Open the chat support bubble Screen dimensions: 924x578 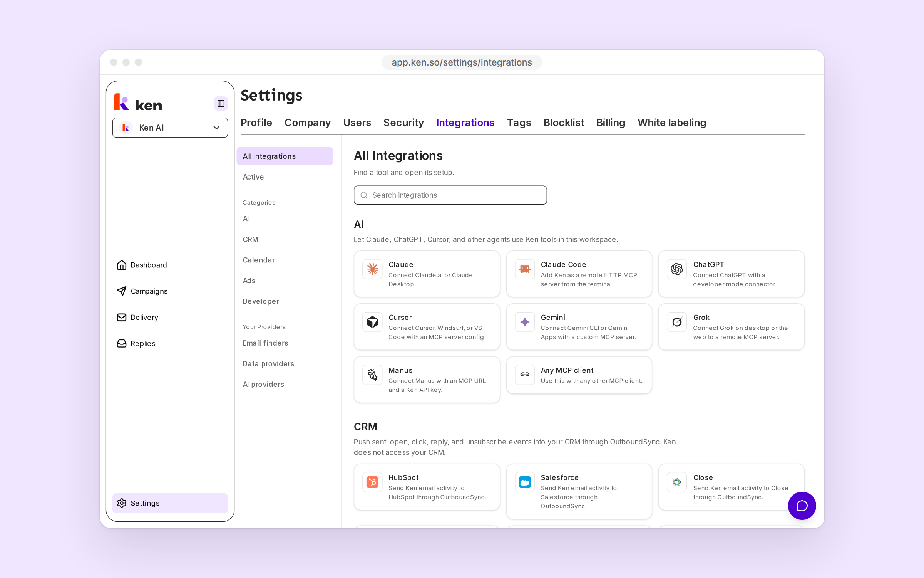(802, 506)
